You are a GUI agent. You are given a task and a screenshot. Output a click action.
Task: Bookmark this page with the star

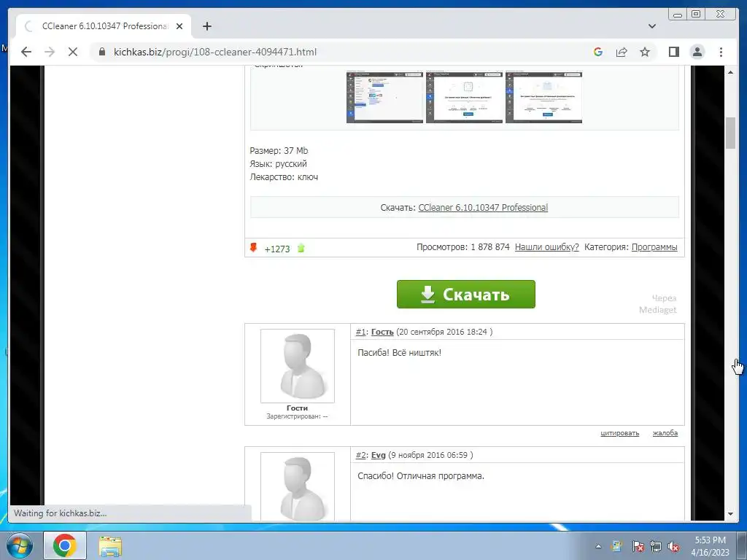pos(645,52)
